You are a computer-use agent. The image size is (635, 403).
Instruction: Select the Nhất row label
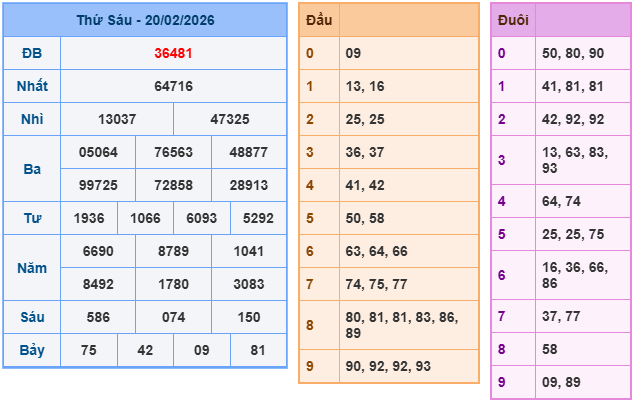(32, 87)
